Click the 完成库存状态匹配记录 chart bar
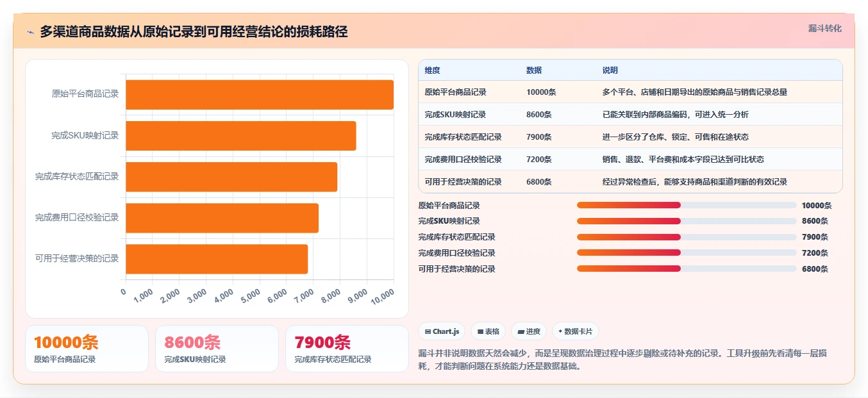Viewport: 868px width, 398px height. [x=231, y=177]
